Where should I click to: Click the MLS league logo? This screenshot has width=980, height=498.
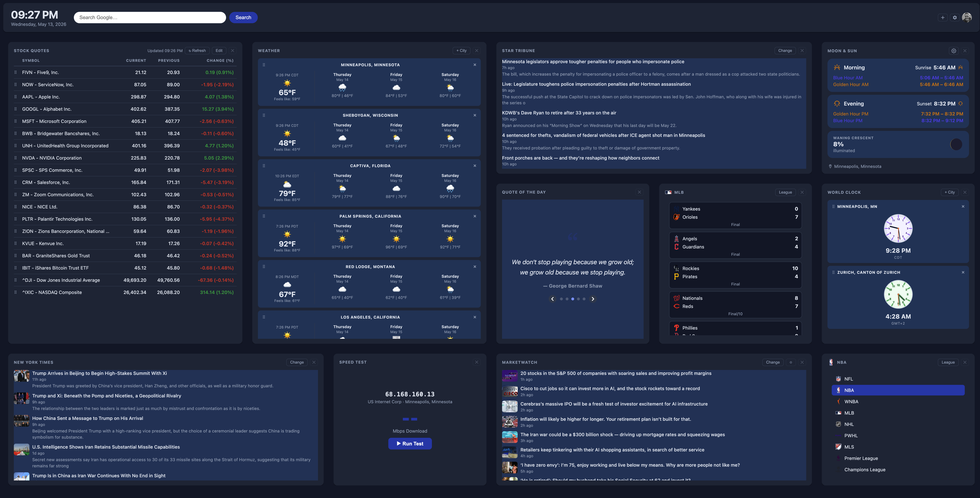click(838, 447)
